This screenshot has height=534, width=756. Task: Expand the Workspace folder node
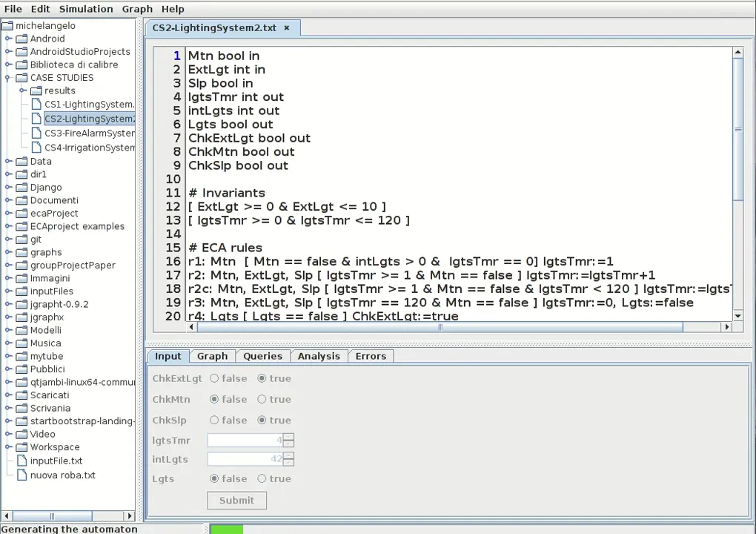(8, 446)
